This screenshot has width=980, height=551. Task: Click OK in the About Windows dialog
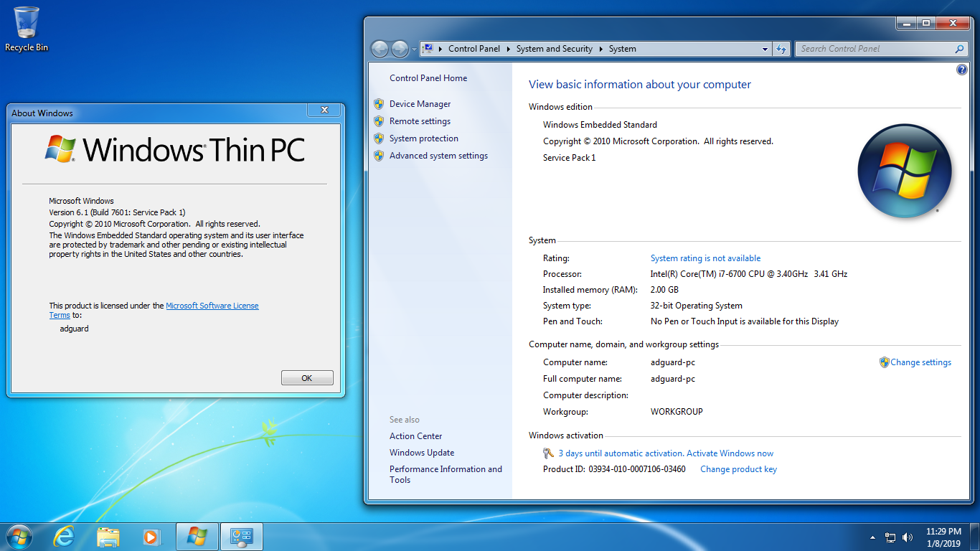307,378
